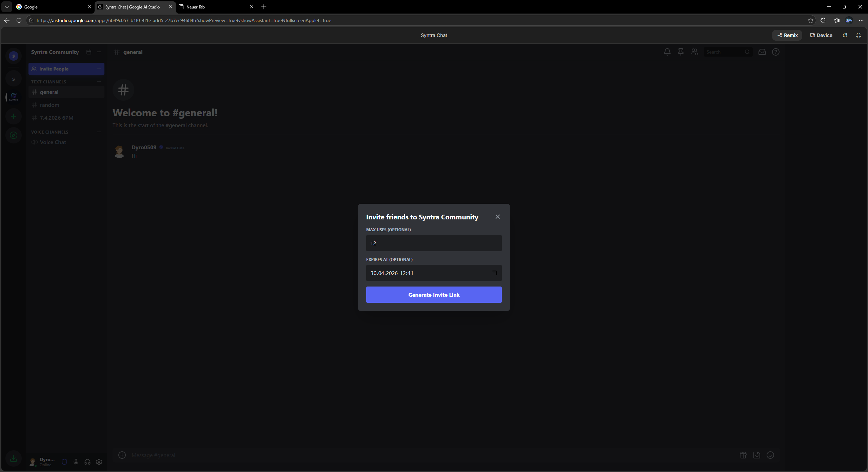This screenshot has height=472, width=868.
Task: Click the Dyro user avatar at bottom
Action: point(33,462)
